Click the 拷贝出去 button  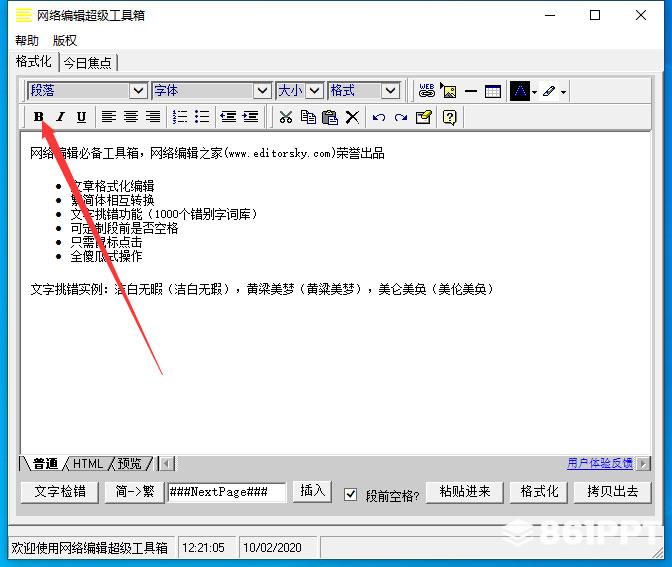[x=612, y=492]
